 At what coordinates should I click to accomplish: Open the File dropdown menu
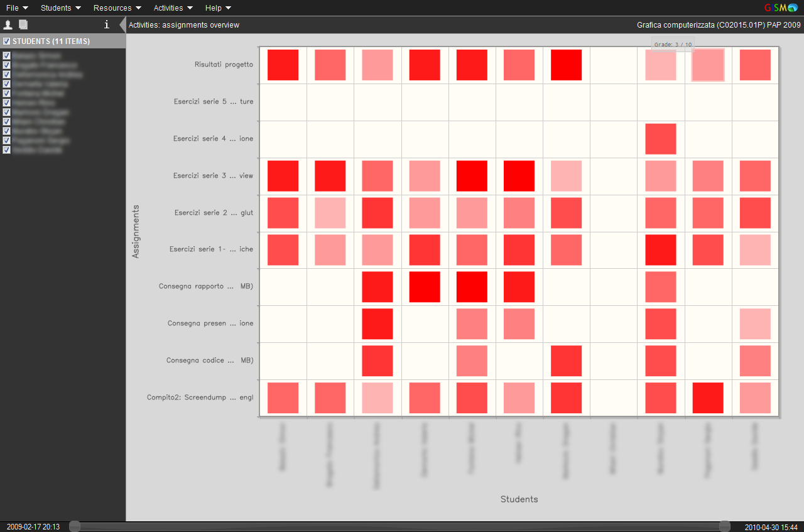click(17, 8)
